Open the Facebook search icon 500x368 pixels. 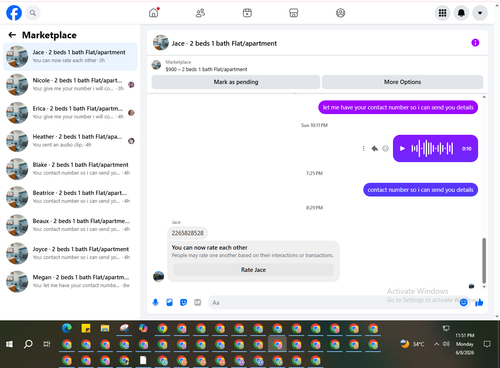(33, 13)
